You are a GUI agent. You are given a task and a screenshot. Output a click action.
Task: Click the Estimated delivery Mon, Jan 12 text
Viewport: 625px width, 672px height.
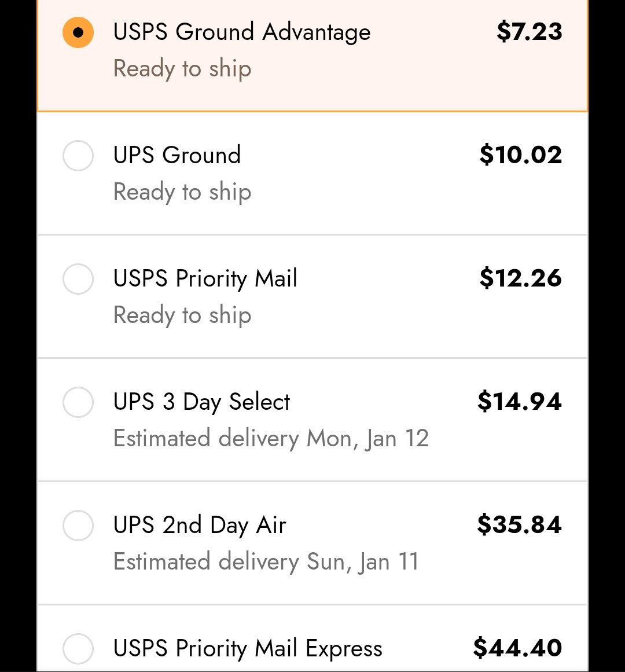coord(271,439)
